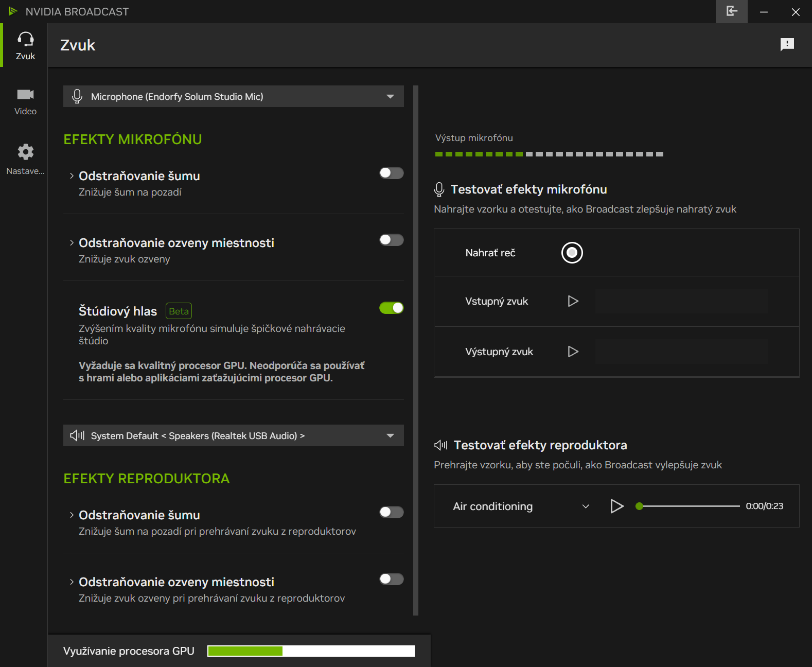Click the feedback icon in the header

pos(787,45)
